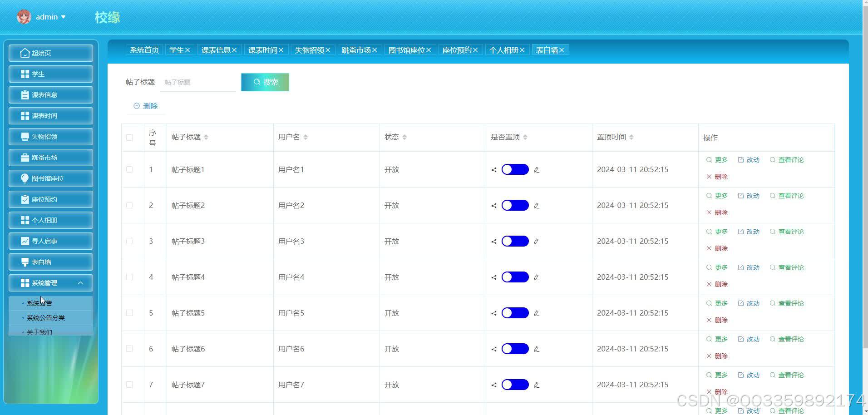
Task: Toggle 是否置顶 switch for 帖子标题6
Action: coord(515,349)
